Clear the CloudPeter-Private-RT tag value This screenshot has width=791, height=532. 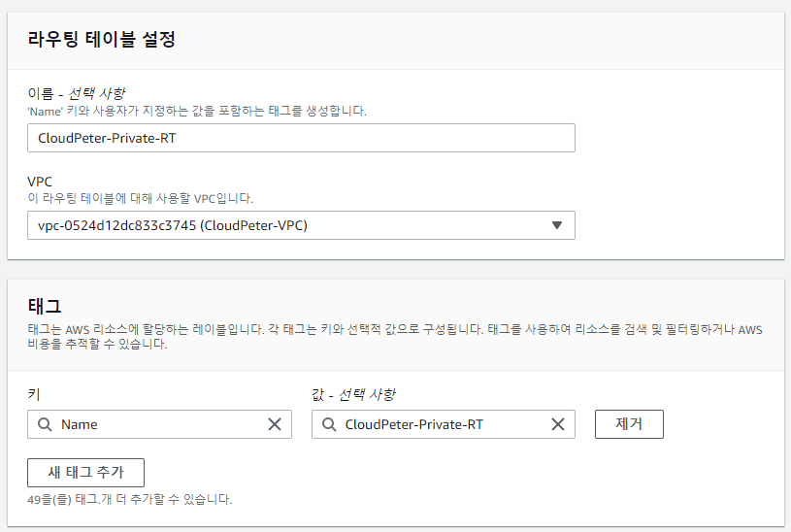tap(558, 424)
